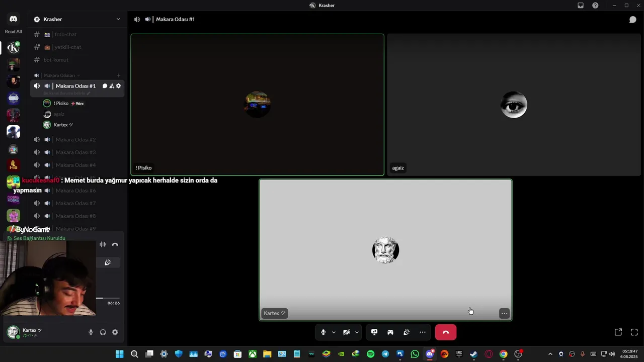Disconnect call with the red hang-up button
The height and width of the screenshot is (362, 644).
click(x=446, y=332)
